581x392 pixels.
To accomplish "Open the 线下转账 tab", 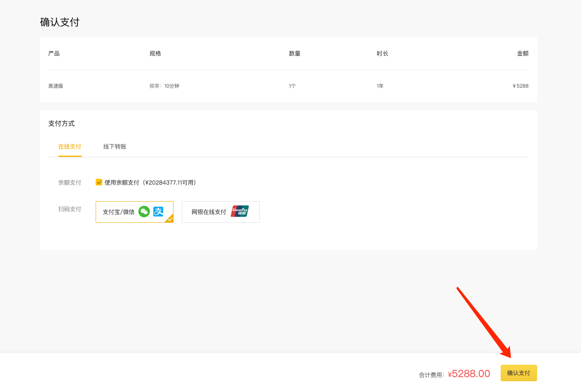I will 115,147.
